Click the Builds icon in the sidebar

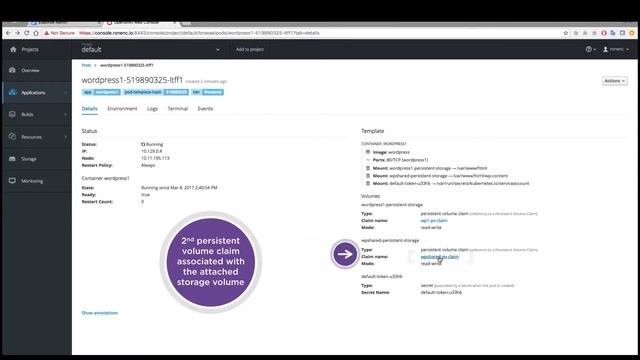[12, 114]
